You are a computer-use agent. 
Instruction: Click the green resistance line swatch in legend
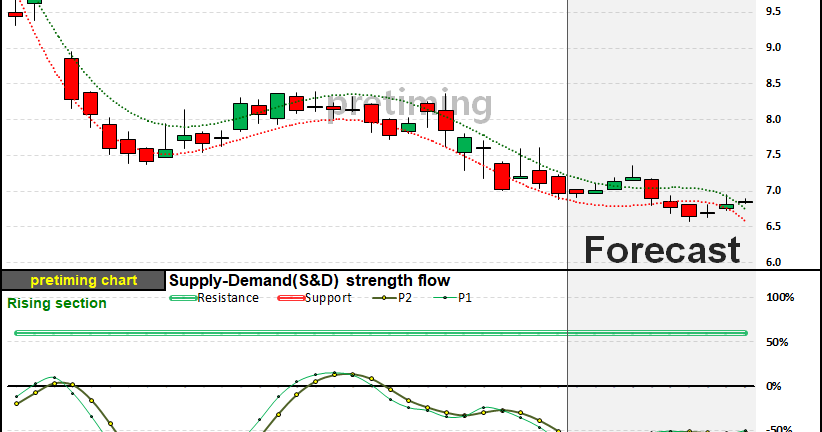183,298
